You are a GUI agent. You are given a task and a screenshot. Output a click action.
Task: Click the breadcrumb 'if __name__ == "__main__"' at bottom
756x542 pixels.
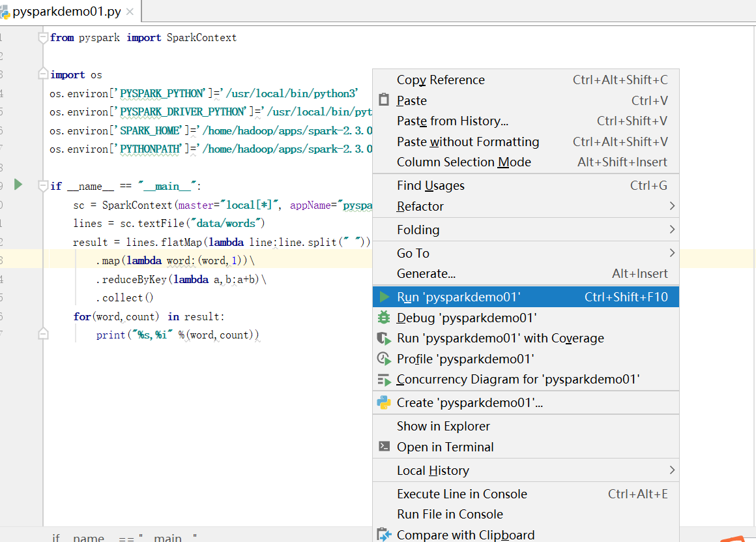pos(124,537)
